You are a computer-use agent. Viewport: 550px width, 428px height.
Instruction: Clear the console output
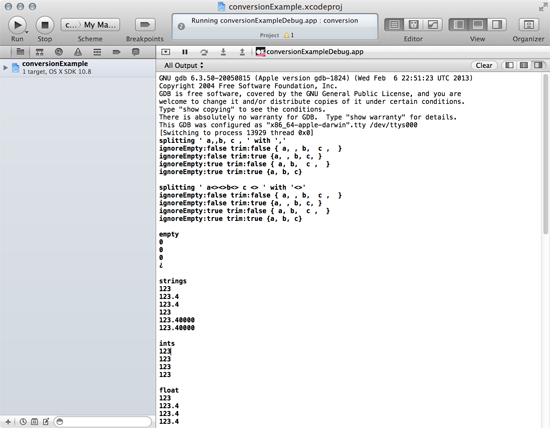pos(484,65)
